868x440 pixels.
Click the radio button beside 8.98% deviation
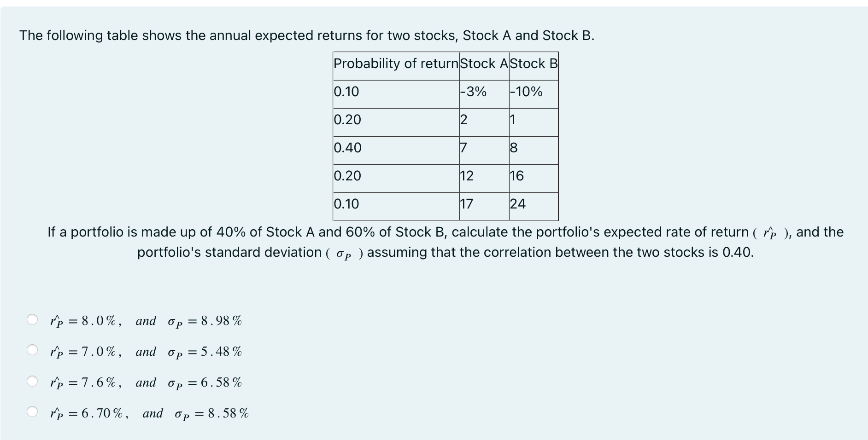click(32, 319)
